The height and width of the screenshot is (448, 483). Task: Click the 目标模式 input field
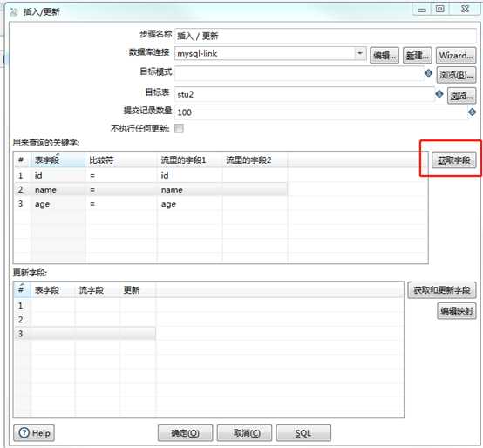(299, 73)
